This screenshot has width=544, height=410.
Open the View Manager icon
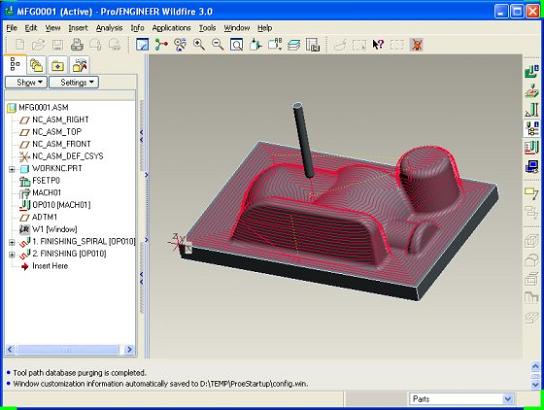(x=313, y=45)
